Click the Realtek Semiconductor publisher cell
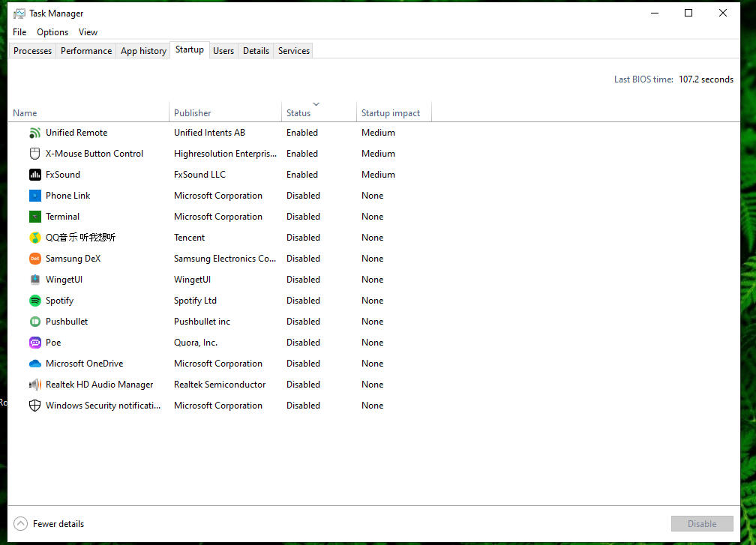 (220, 385)
